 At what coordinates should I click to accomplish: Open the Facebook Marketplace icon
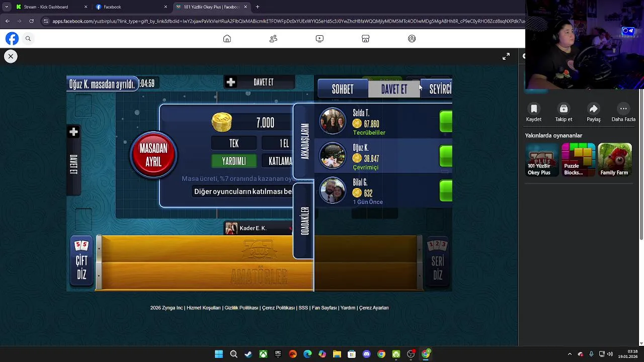tap(366, 39)
